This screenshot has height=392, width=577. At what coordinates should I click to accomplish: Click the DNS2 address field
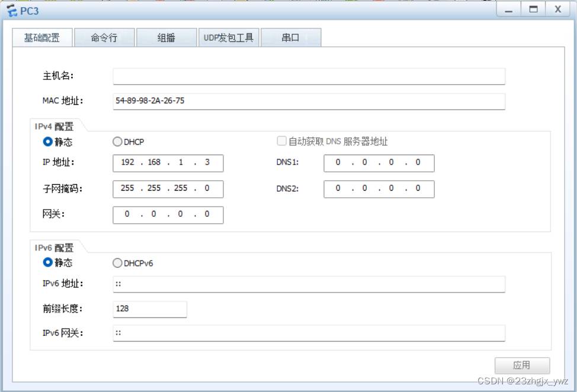(x=379, y=189)
